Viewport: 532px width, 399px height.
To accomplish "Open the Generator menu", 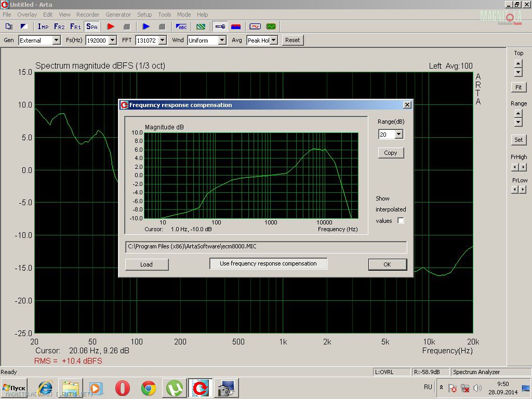I will pos(118,15).
